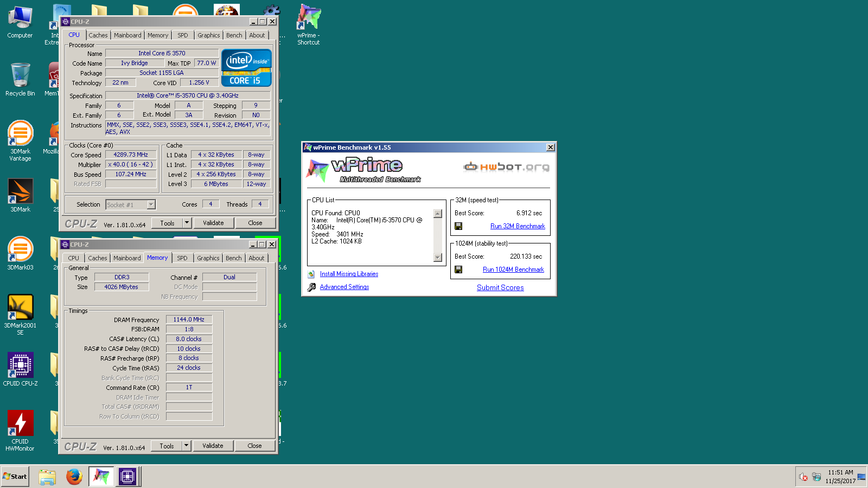
Task: Select SPD tab in bottom CPU-Z window
Action: 182,258
